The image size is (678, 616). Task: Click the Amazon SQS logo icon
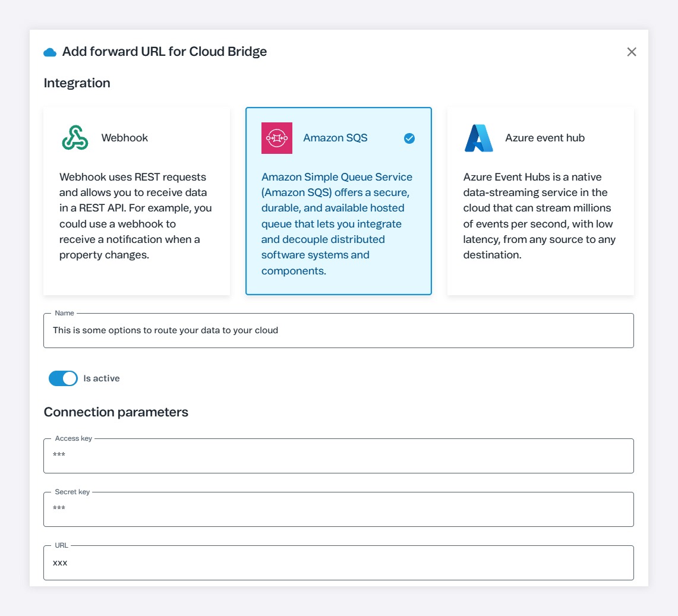[277, 138]
